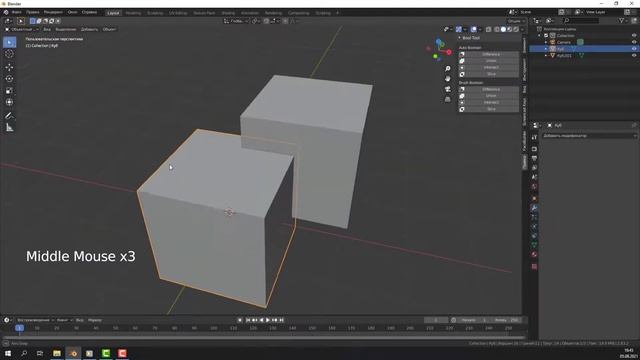Toggle proportional editing in the header
Screen dimensions: 640x360
point(285,21)
